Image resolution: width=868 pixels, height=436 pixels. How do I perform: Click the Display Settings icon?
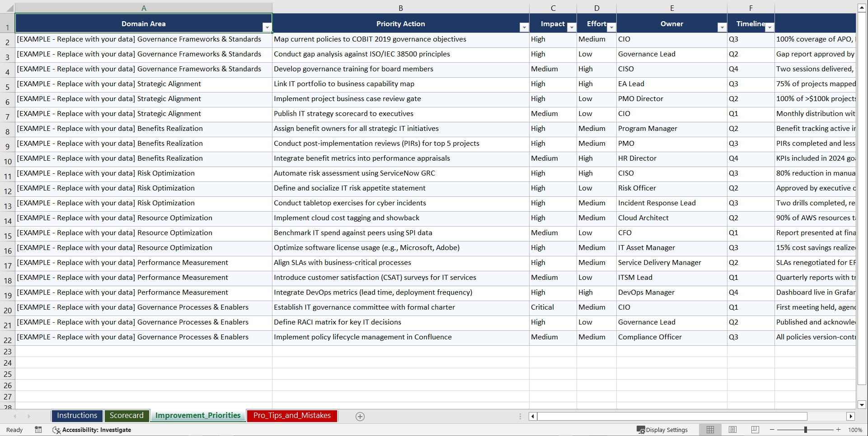[640, 430]
